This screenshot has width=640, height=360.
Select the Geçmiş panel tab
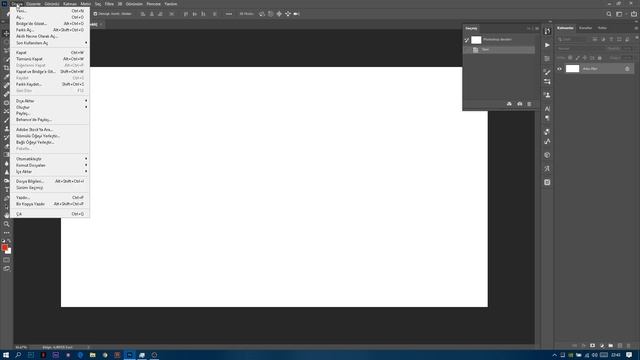pyautogui.click(x=471, y=29)
